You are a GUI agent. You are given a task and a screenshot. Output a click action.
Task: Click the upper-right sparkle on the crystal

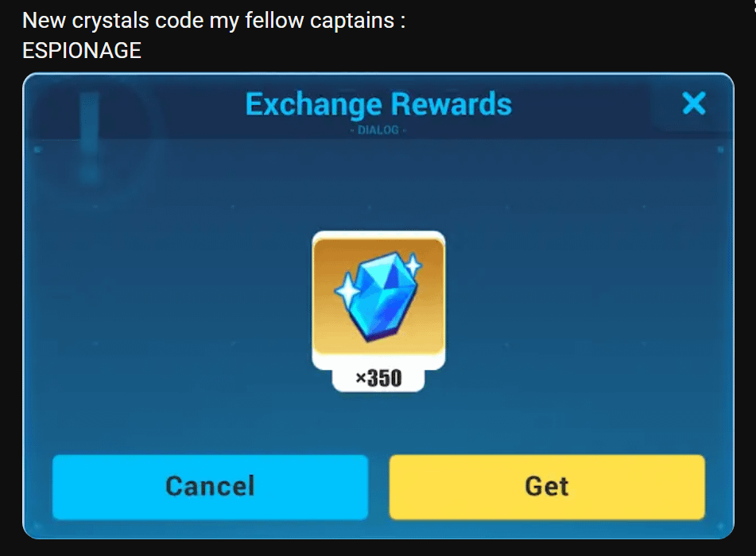(x=413, y=265)
